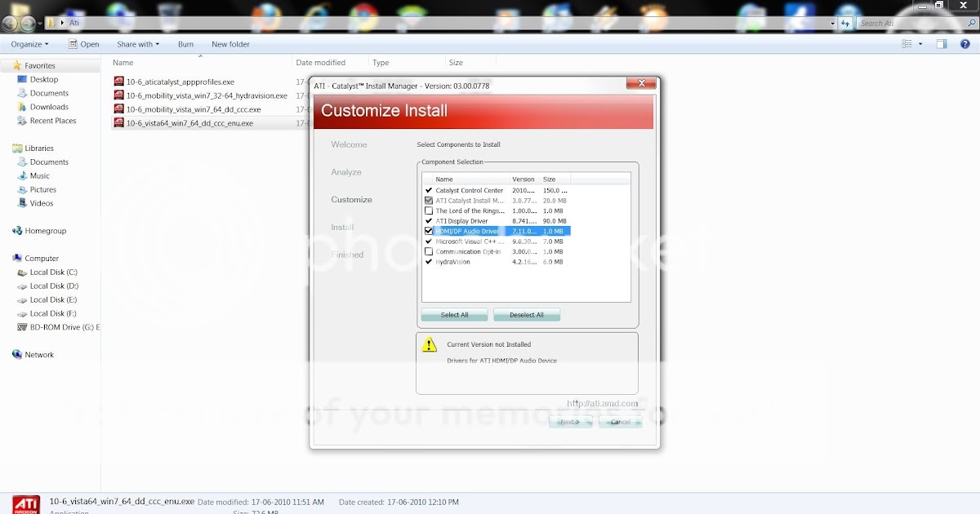Uncheck Catalyst Control Center component
Viewport: 980px width, 514px height.
(x=429, y=190)
